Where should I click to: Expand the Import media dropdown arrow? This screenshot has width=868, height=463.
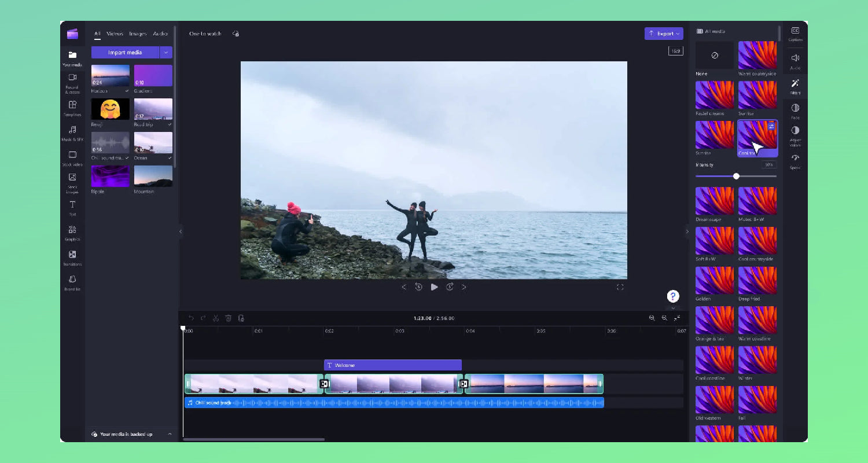tap(166, 53)
